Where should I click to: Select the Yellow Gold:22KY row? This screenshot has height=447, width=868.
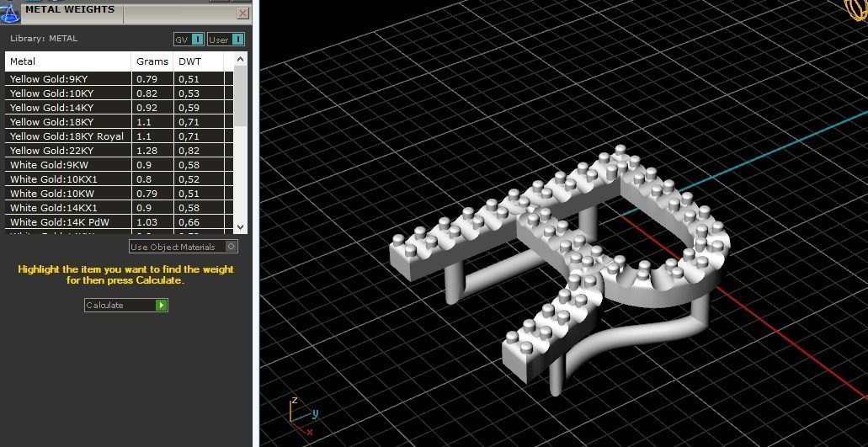click(119, 151)
